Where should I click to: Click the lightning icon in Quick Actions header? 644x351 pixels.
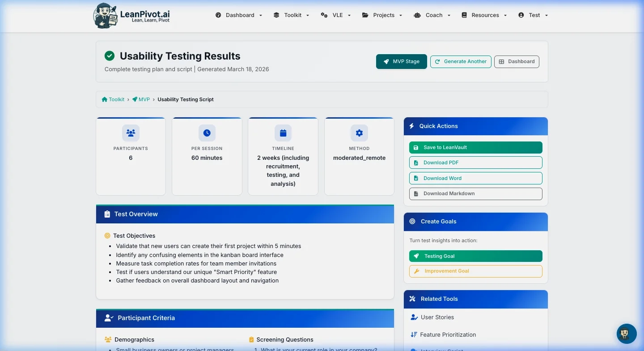412,126
